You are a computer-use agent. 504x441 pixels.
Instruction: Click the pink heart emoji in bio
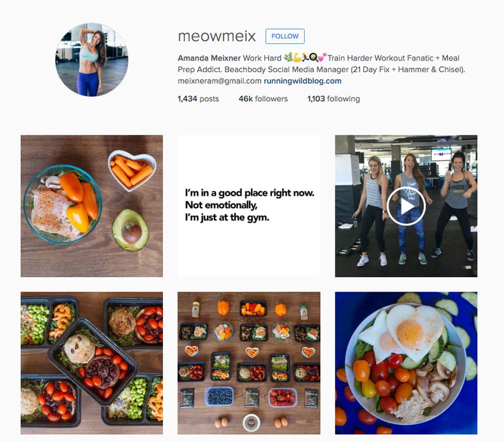coord(322,57)
